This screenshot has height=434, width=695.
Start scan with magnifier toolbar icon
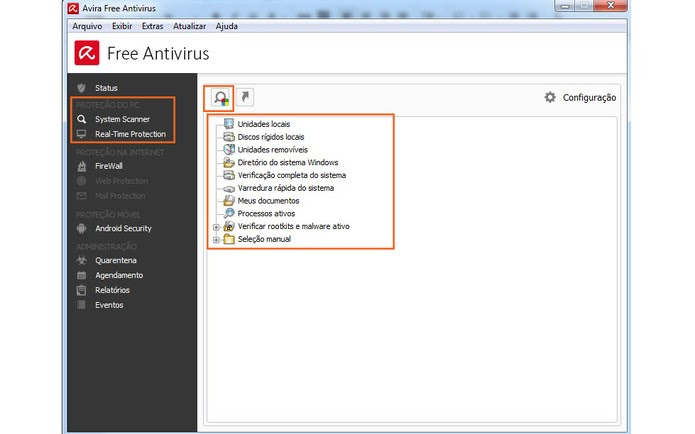pyautogui.click(x=220, y=98)
